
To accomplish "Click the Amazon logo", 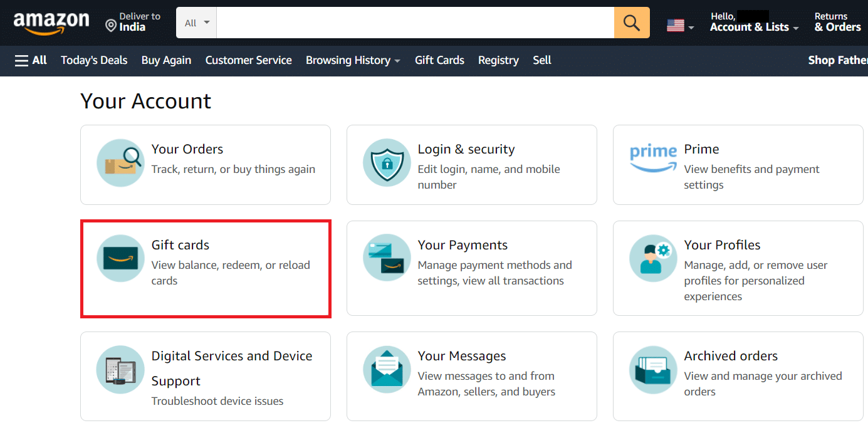I will (x=51, y=23).
